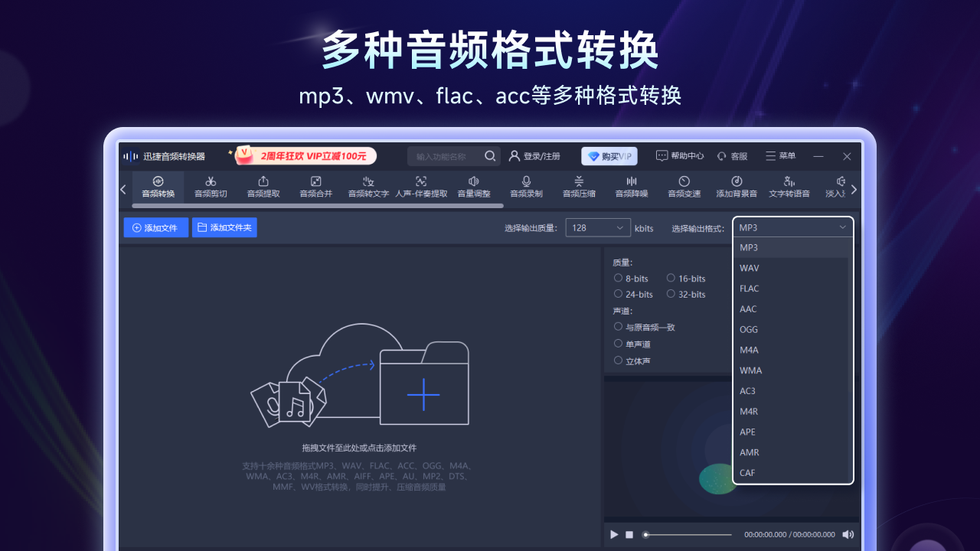The height and width of the screenshot is (551, 980).
Task: Open the 添加背景音 add background sound tool
Action: (737, 187)
